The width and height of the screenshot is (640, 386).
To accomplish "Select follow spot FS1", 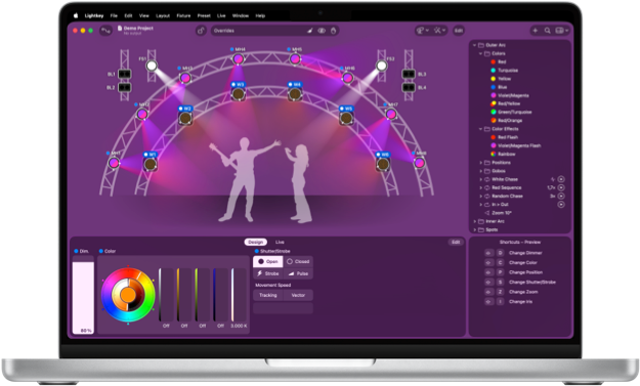I will 152,65.
